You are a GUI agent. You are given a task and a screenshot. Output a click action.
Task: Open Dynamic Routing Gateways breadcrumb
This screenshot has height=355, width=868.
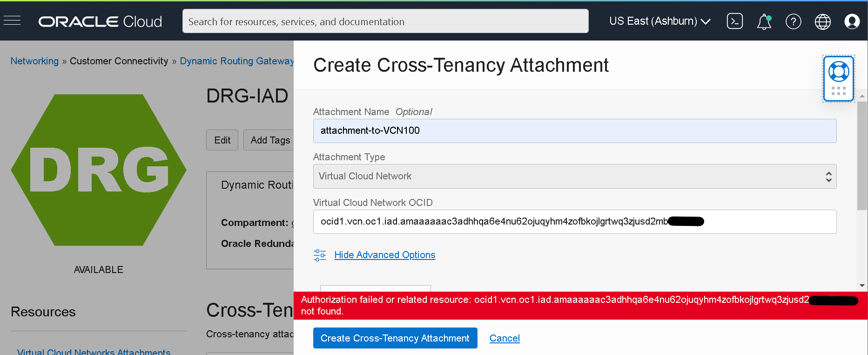click(x=236, y=61)
